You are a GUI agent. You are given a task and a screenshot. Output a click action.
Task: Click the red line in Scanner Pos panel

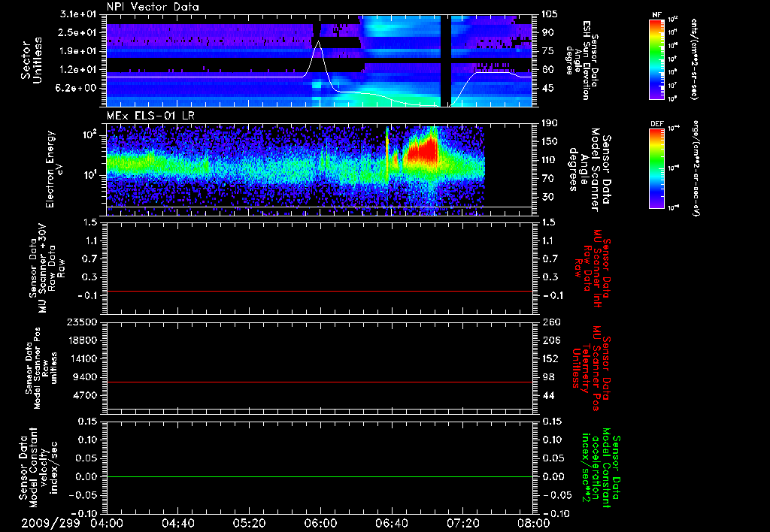tap(320, 382)
